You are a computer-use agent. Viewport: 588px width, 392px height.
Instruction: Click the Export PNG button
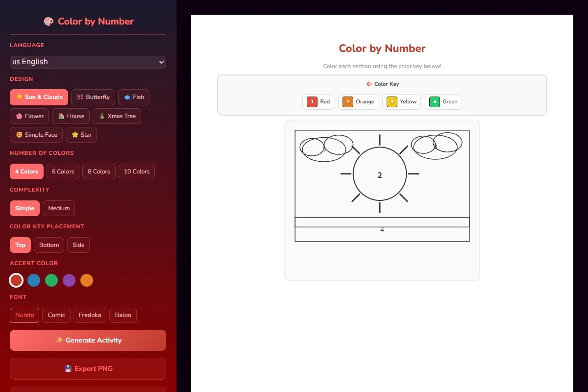(88, 368)
